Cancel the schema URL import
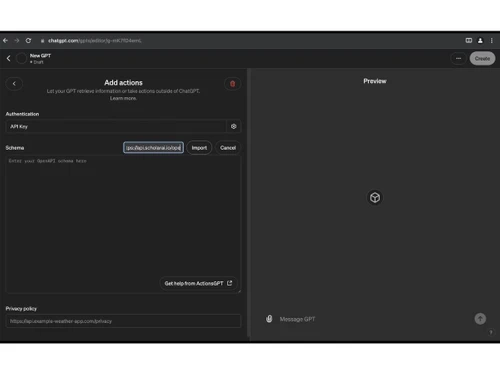 (228, 148)
